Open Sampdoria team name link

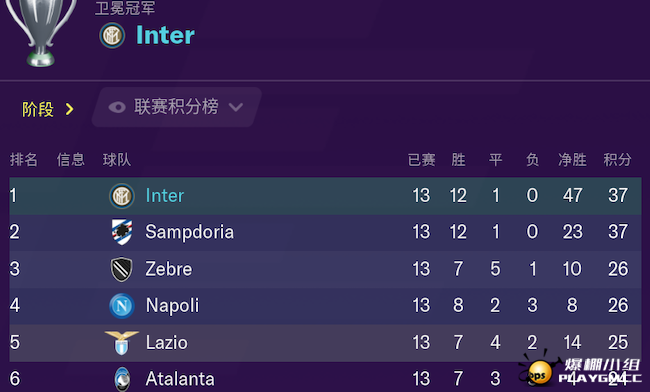189,232
